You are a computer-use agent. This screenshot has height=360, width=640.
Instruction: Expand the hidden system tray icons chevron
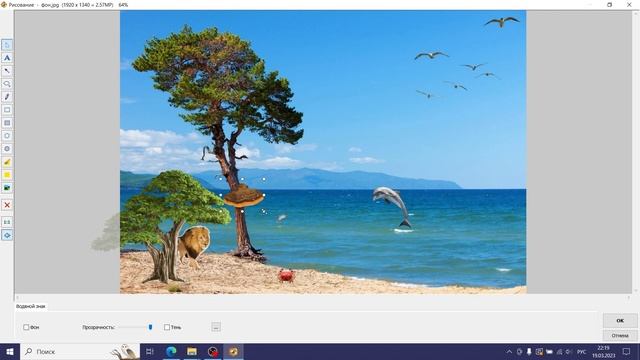(x=509, y=352)
